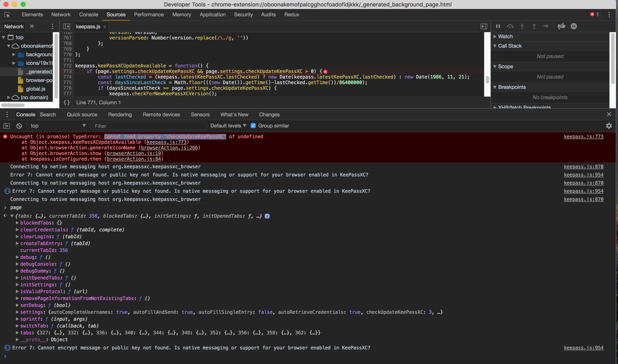Viewport: 618px width, 364px height.
Task: Expand the settings object property
Action: [17, 312]
